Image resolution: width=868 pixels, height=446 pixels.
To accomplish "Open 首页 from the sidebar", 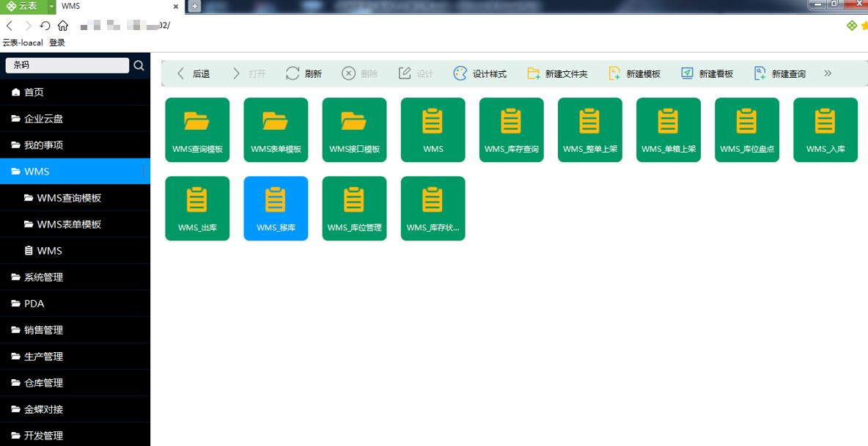I will coord(34,92).
